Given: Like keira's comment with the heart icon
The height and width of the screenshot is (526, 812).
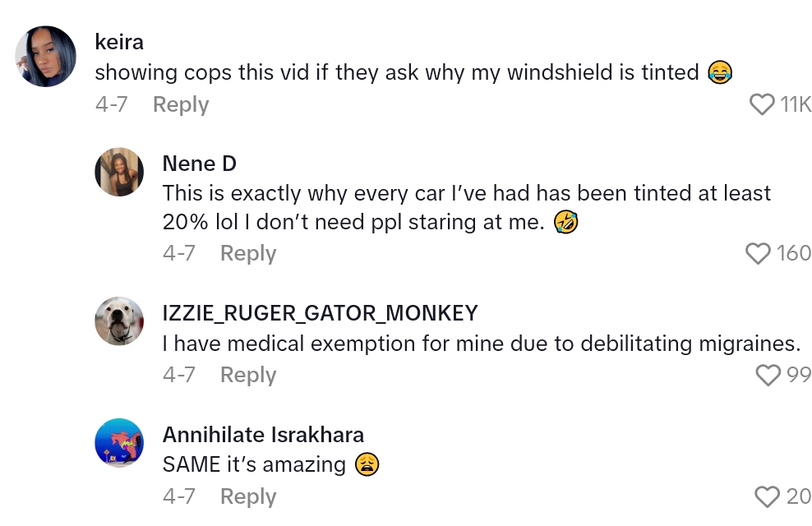Looking at the screenshot, I should (763, 104).
